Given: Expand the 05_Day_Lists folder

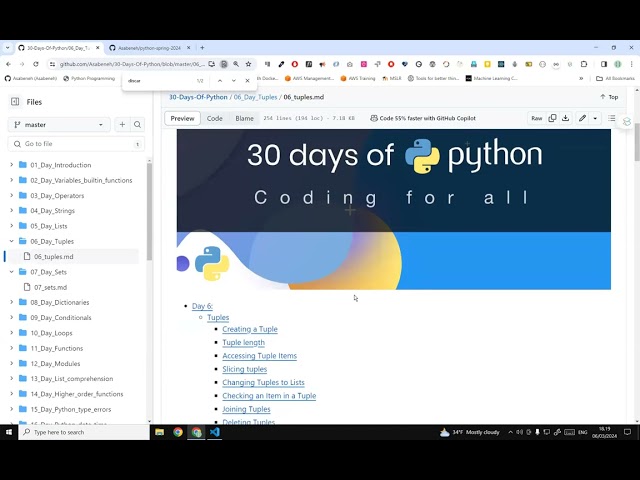Looking at the screenshot, I should (x=11, y=226).
